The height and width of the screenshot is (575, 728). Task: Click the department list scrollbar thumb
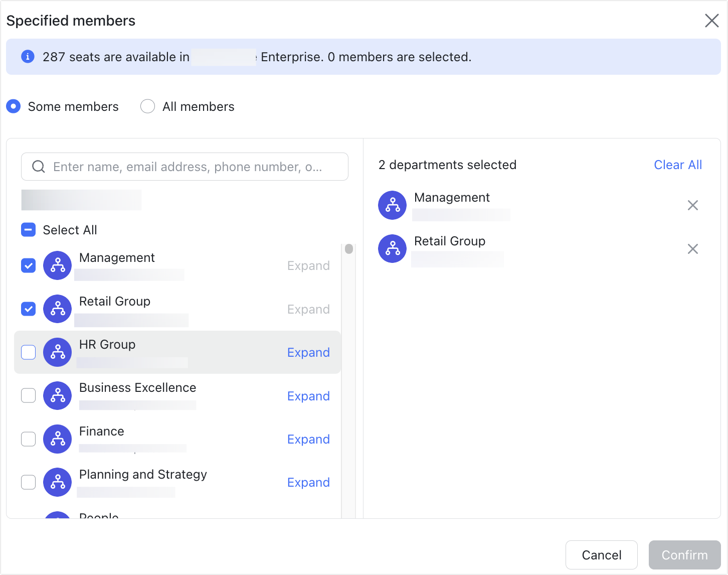tap(349, 249)
